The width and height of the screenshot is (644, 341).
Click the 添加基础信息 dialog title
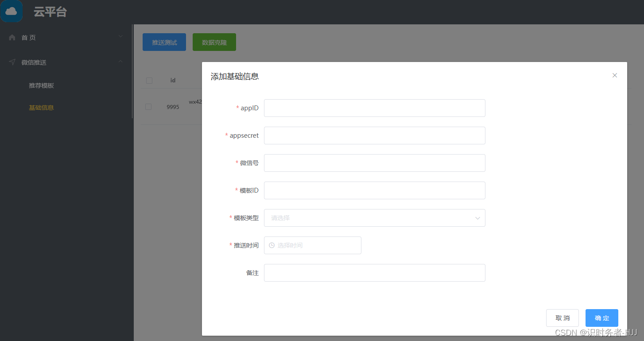[235, 77]
